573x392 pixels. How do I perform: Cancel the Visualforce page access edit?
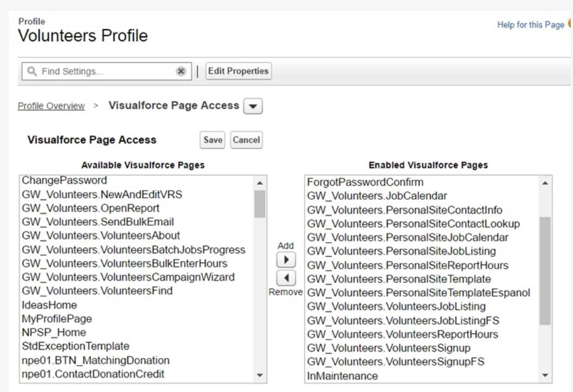pos(246,140)
